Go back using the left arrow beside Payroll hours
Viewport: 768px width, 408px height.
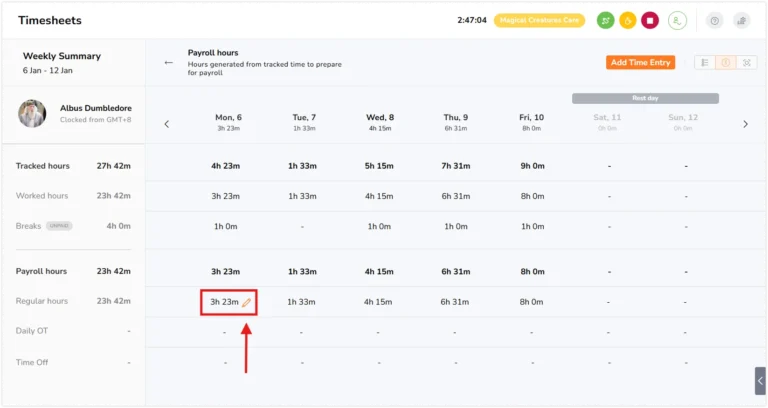pyautogui.click(x=168, y=63)
